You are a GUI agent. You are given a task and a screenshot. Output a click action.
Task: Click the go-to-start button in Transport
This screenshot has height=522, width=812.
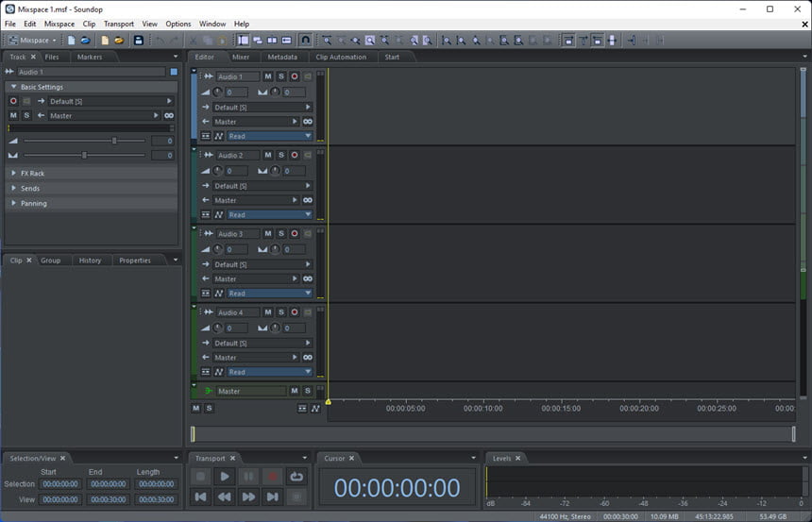click(x=201, y=497)
